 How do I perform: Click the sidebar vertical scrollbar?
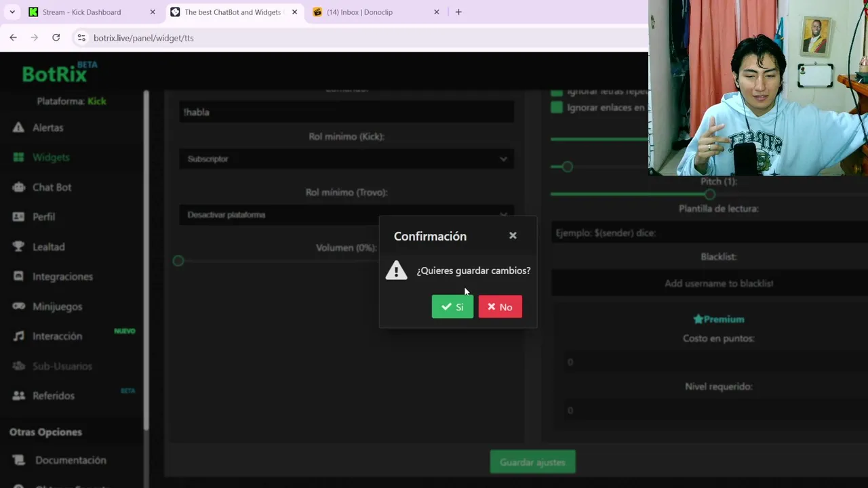point(146,261)
